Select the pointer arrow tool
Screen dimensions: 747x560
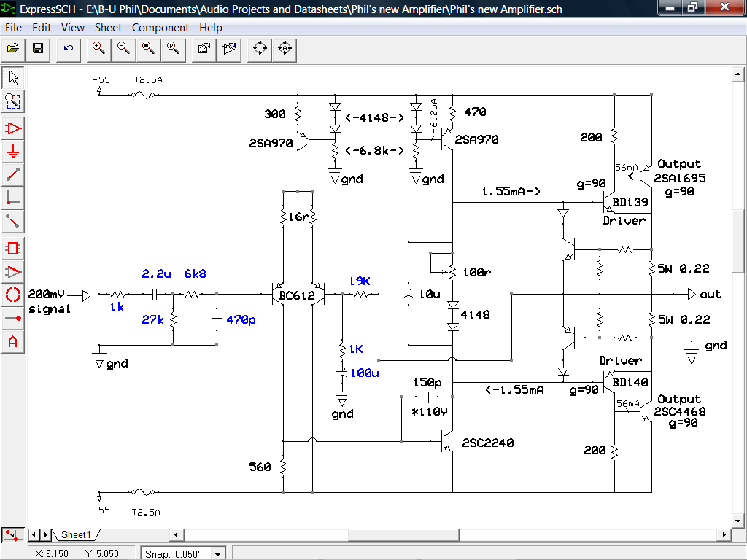[13, 77]
